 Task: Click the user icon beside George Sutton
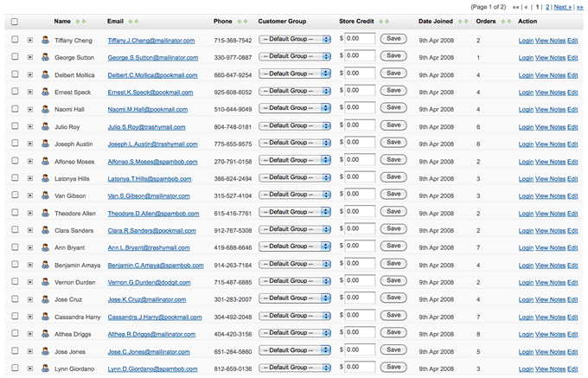(x=45, y=57)
